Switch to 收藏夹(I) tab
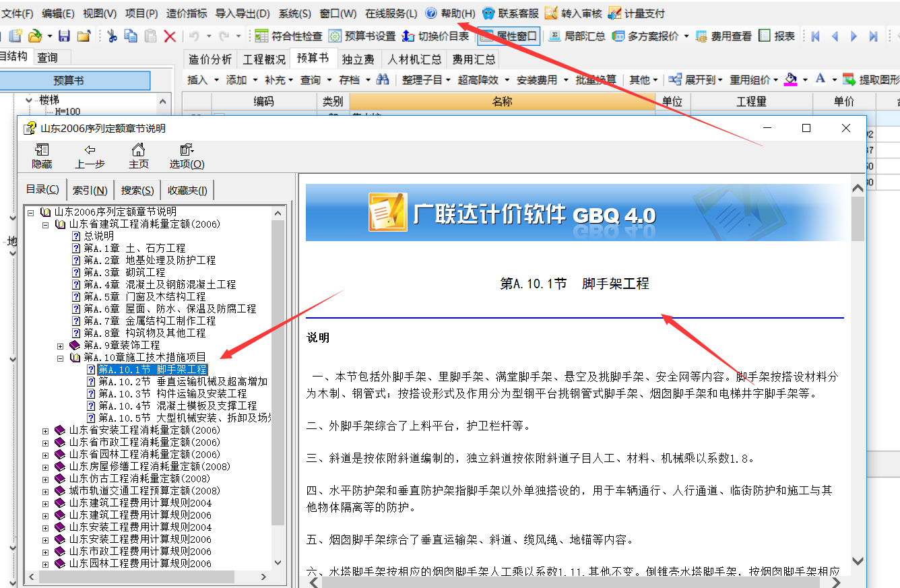The image size is (900, 588). click(x=188, y=191)
